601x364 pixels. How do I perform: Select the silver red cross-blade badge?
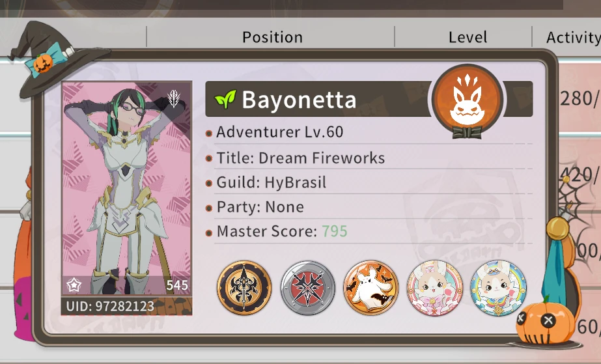(308, 287)
